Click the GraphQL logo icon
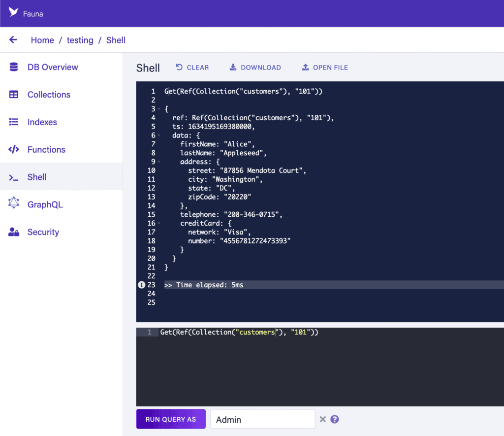Image resolution: width=504 pixels, height=436 pixels. (14, 204)
